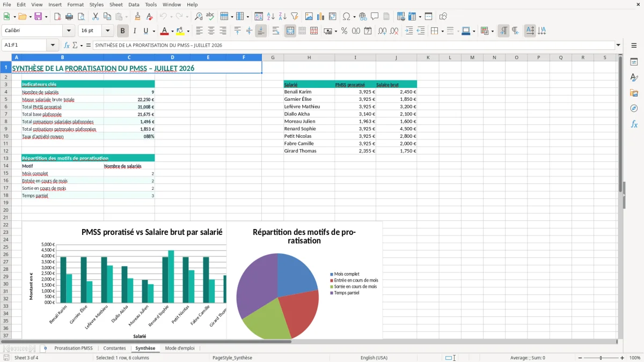Switch to Constantes sheet tab

115,349
